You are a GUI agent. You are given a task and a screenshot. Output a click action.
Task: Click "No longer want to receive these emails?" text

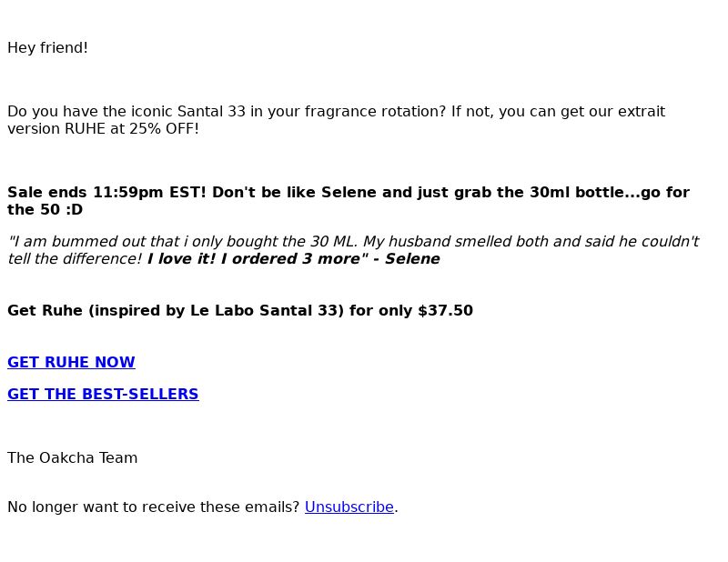pos(154,507)
